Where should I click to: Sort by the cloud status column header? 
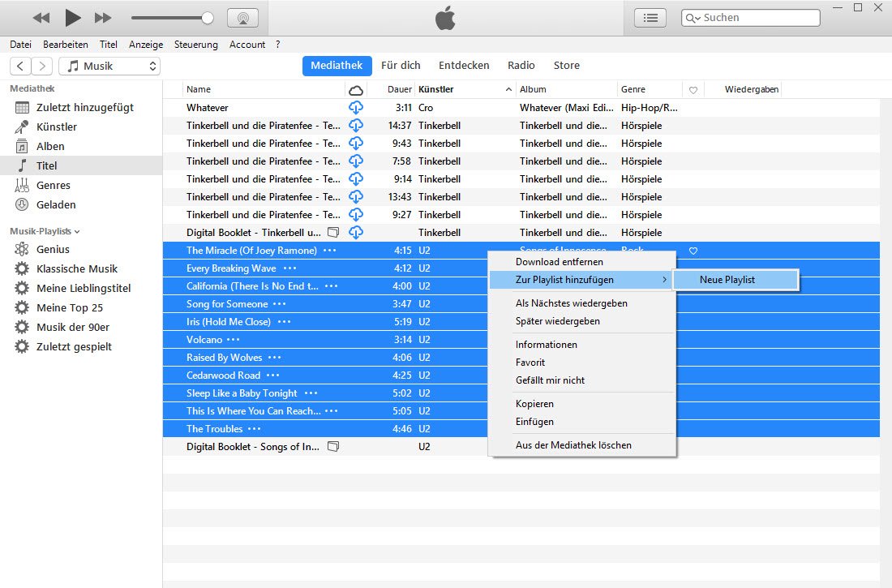coord(356,90)
